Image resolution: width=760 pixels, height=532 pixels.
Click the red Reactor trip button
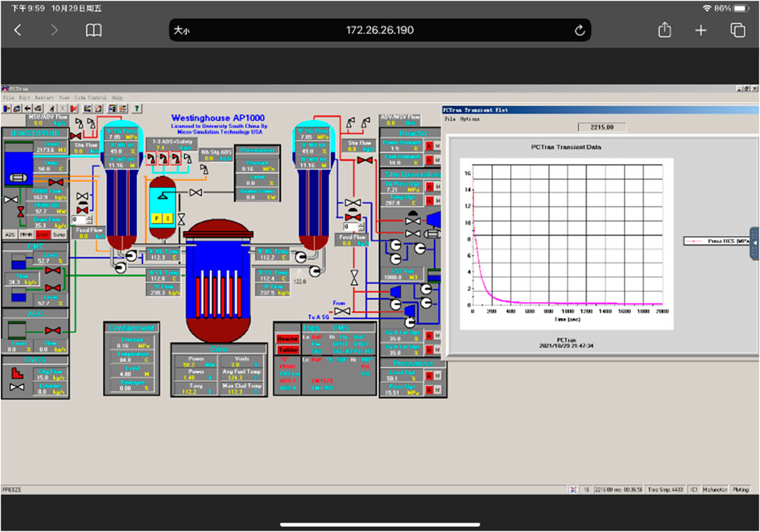coord(288,339)
